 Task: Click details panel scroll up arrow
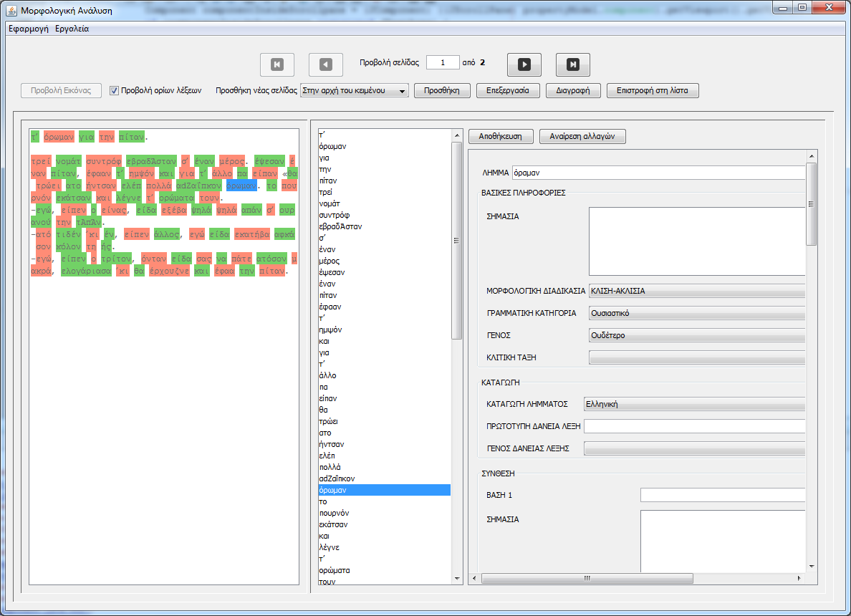click(812, 156)
